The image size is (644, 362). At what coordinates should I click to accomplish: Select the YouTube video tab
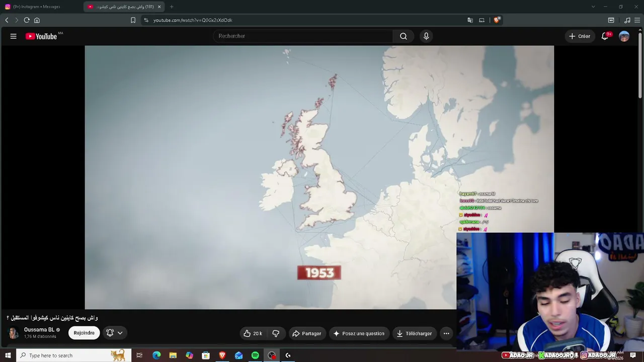click(x=124, y=7)
